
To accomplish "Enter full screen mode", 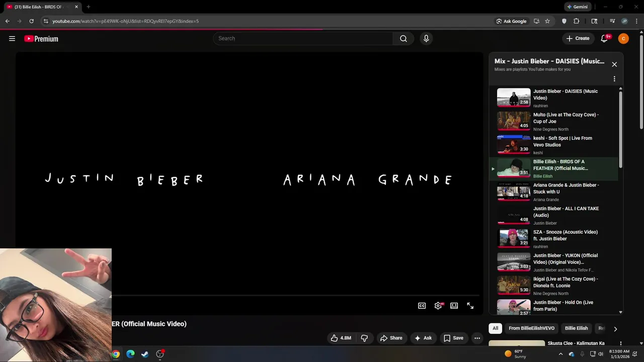I will (470, 306).
